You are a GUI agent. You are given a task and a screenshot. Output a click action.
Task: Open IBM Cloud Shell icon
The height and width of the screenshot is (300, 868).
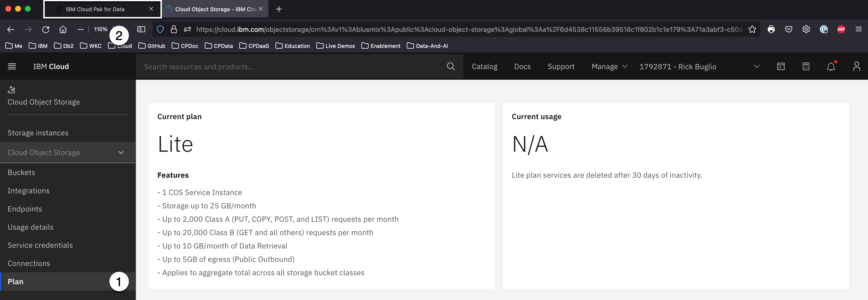(x=781, y=66)
